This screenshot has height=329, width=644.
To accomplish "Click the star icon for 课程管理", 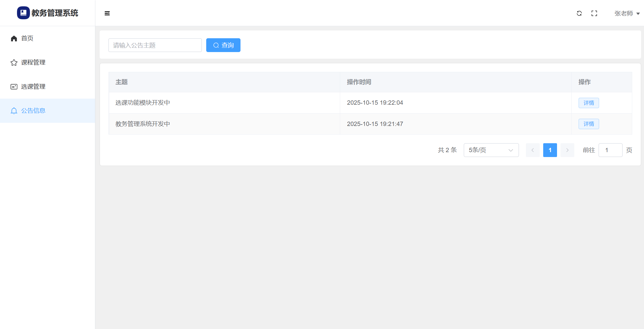I will coord(14,63).
